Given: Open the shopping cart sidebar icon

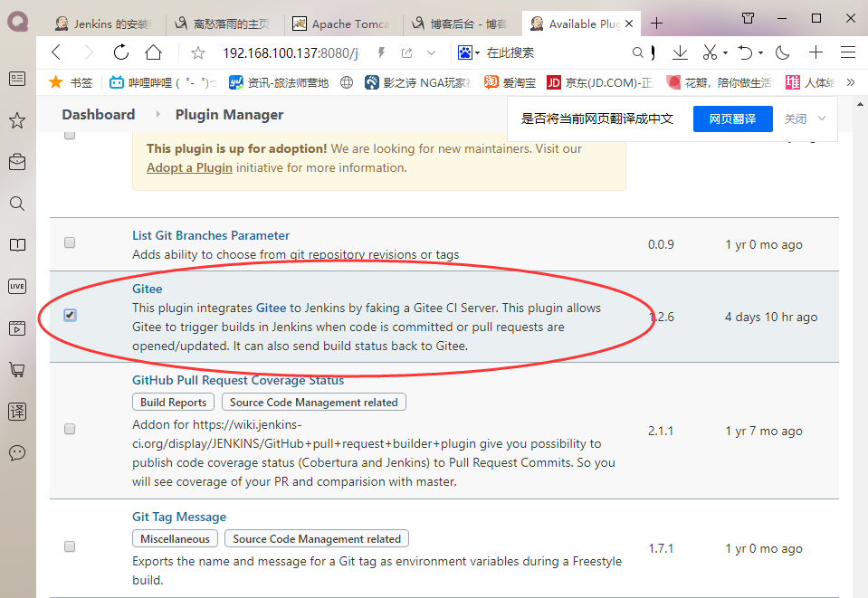Looking at the screenshot, I should click(17, 369).
